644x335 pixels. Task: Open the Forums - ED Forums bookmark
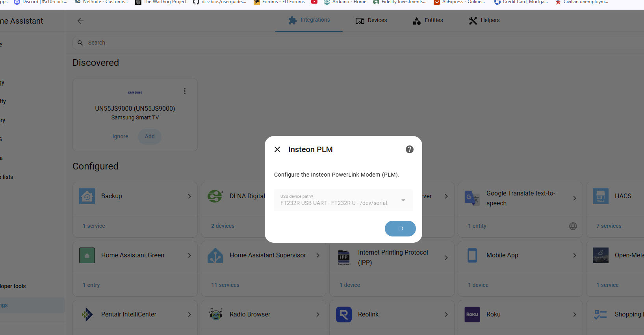click(x=279, y=2)
